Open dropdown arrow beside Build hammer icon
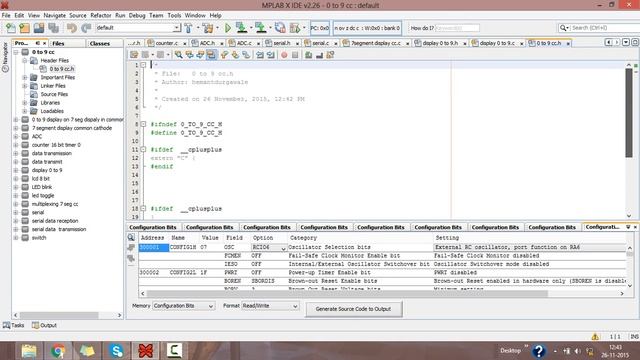Viewport: 640px width, 360px height. (x=198, y=28)
